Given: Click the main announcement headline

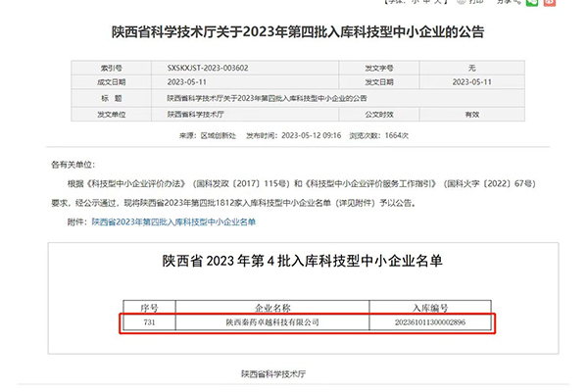Looking at the screenshot, I should 298,31.
